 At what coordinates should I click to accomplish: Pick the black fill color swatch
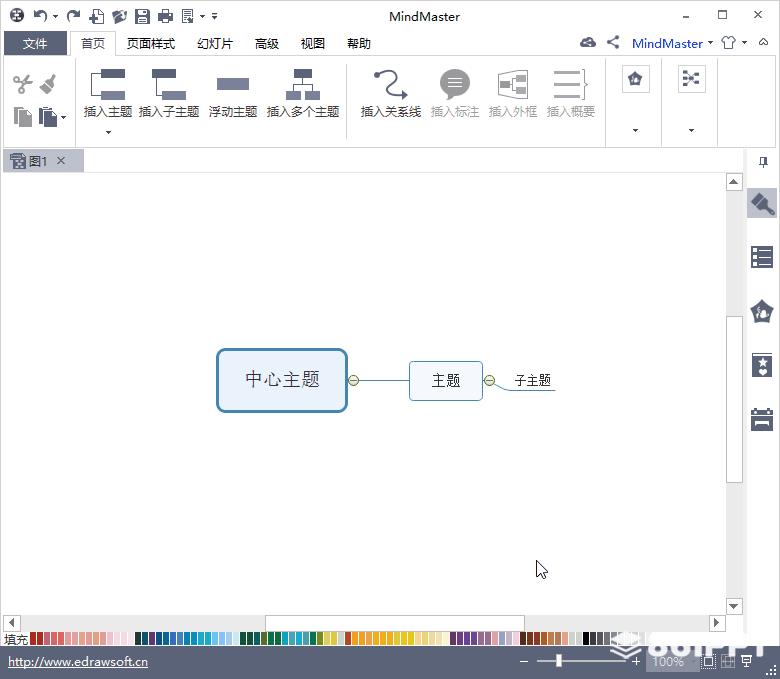[586, 638]
